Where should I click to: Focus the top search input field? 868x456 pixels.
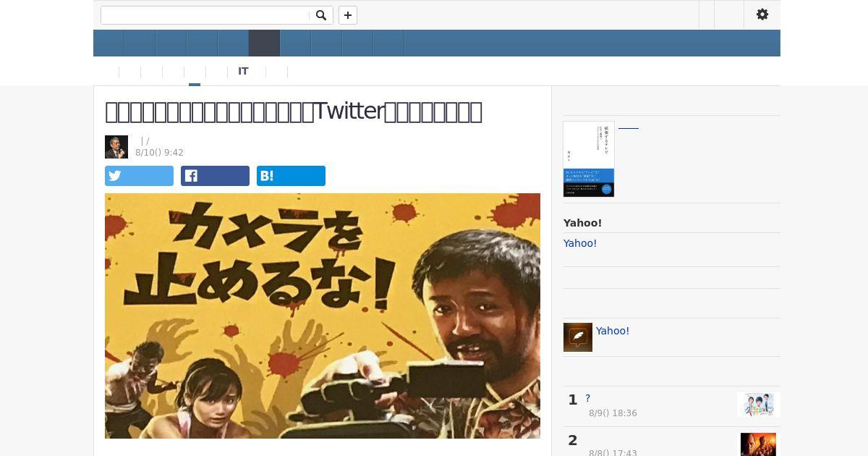205,15
